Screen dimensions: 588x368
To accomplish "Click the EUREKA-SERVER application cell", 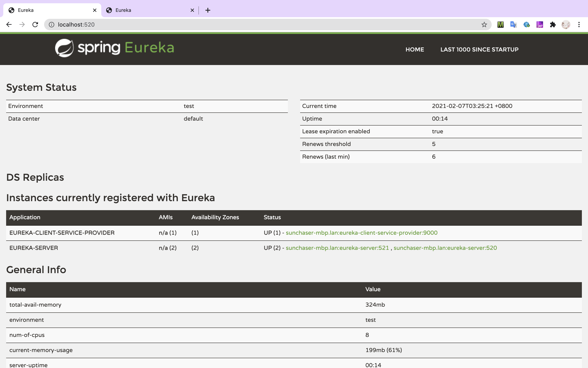I will tap(33, 248).
